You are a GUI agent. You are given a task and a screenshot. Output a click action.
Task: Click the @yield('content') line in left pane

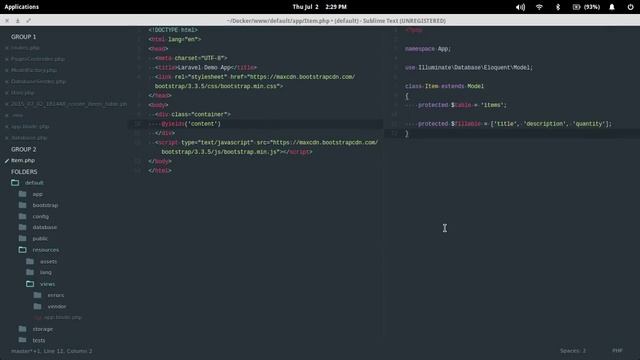191,124
